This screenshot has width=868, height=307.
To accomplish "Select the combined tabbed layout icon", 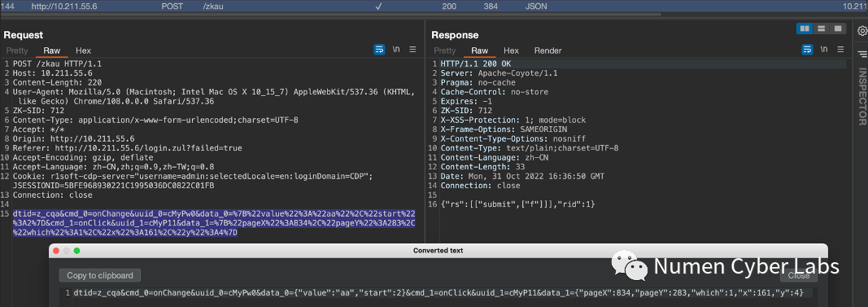I will point(838,29).
